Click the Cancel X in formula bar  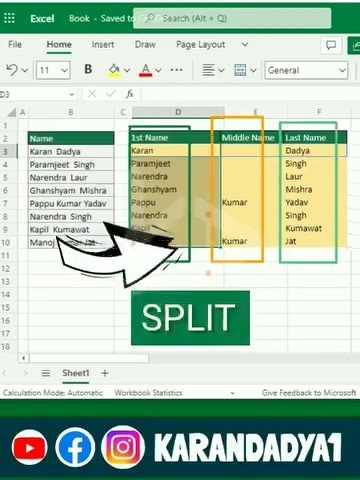coord(92,94)
